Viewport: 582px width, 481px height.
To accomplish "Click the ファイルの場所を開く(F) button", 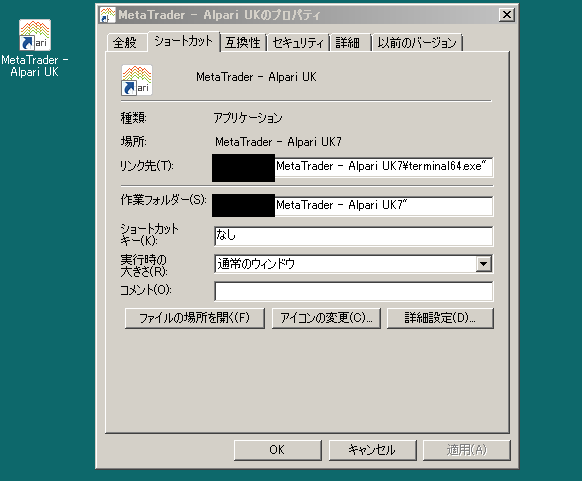I will click(x=194, y=318).
